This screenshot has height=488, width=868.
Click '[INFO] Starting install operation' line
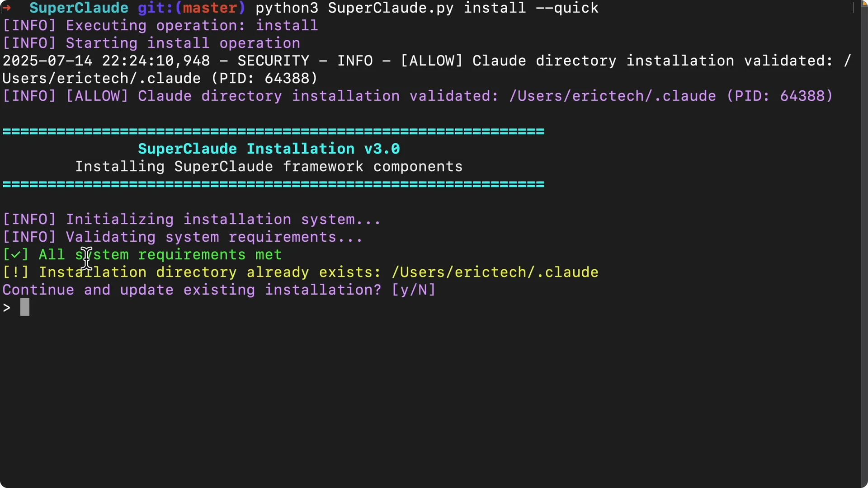pyautogui.click(x=151, y=43)
